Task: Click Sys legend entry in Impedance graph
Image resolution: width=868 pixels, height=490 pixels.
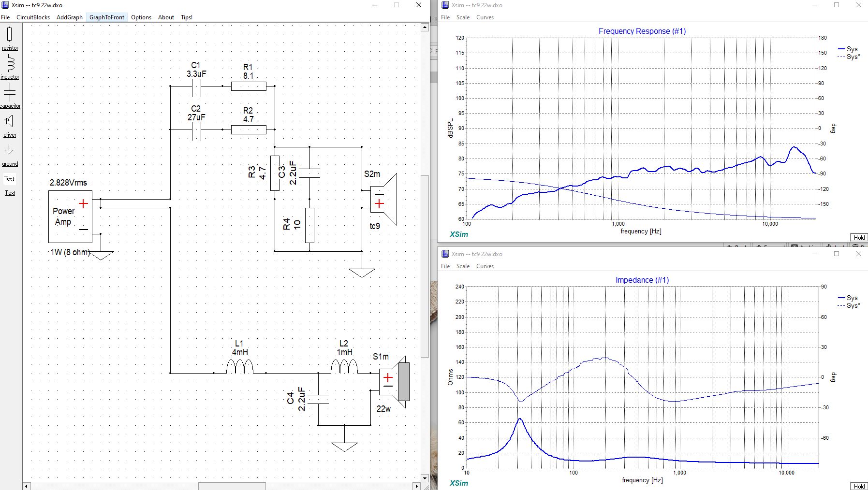Action: point(847,298)
